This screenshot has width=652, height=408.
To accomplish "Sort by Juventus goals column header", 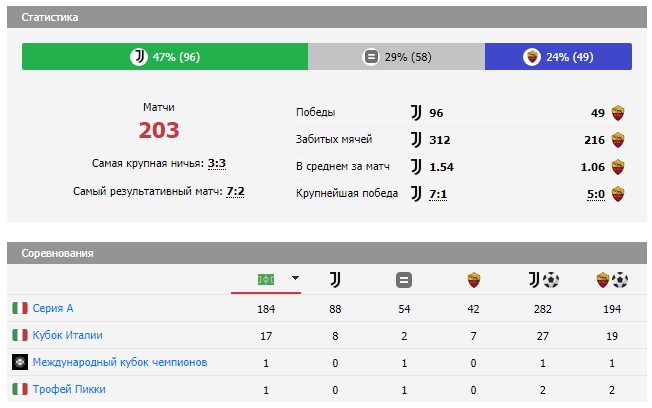I will click(544, 280).
